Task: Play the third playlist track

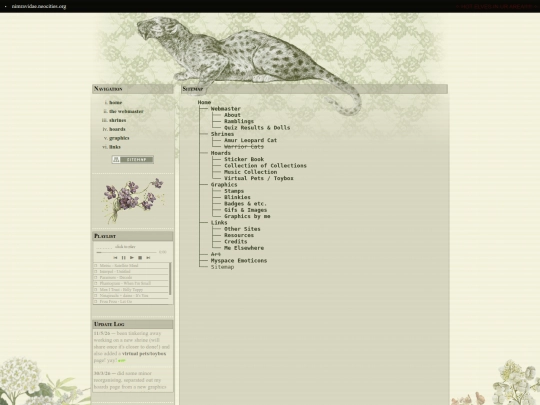Action: (x=131, y=278)
